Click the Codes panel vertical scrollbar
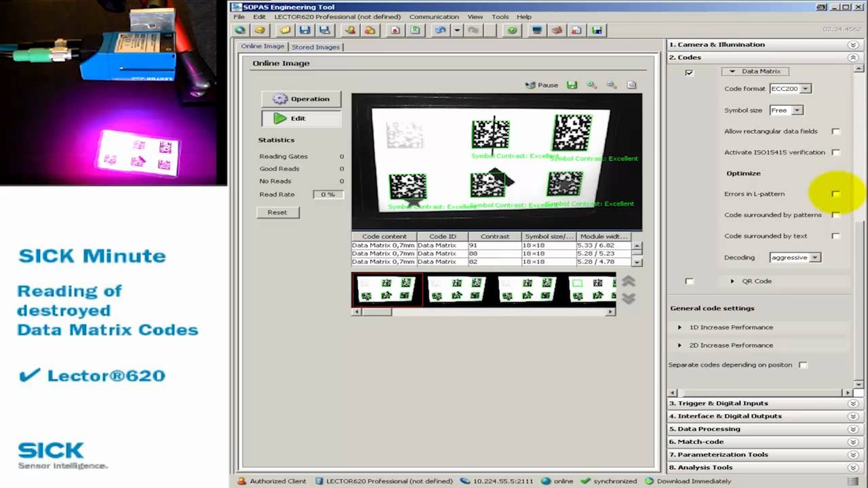This screenshot has height=488, width=868. click(x=860, y=227)
